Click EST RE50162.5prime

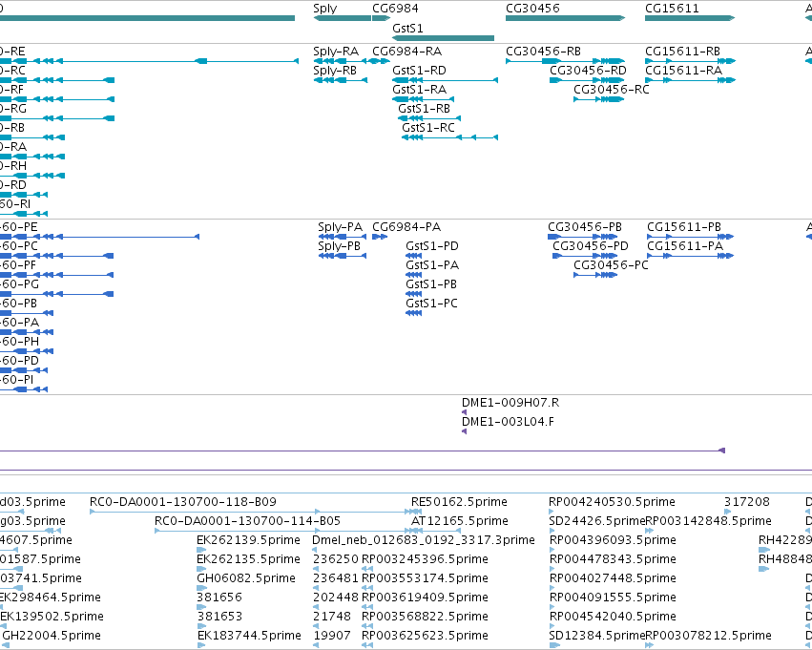[x=459, y=502]
